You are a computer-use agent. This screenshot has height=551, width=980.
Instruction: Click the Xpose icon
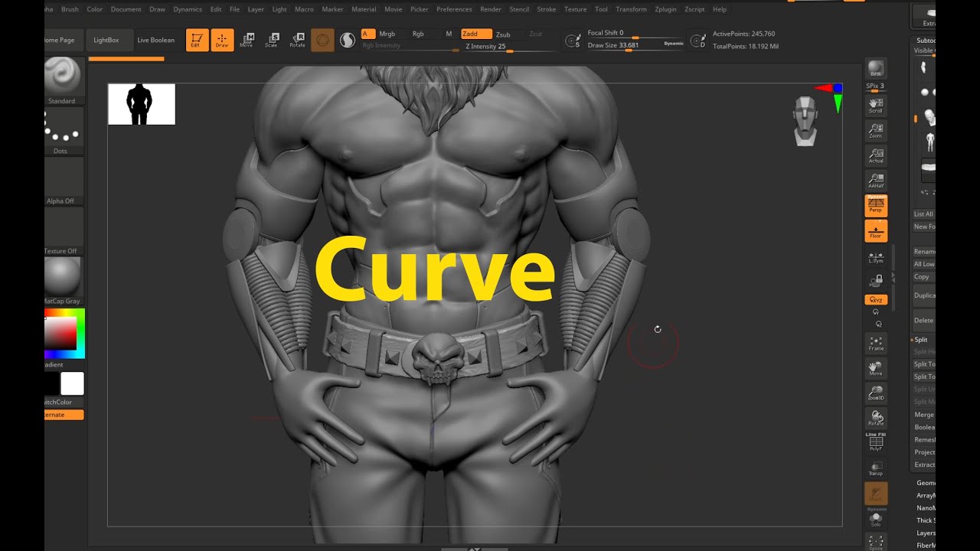[x=876, y=543]
